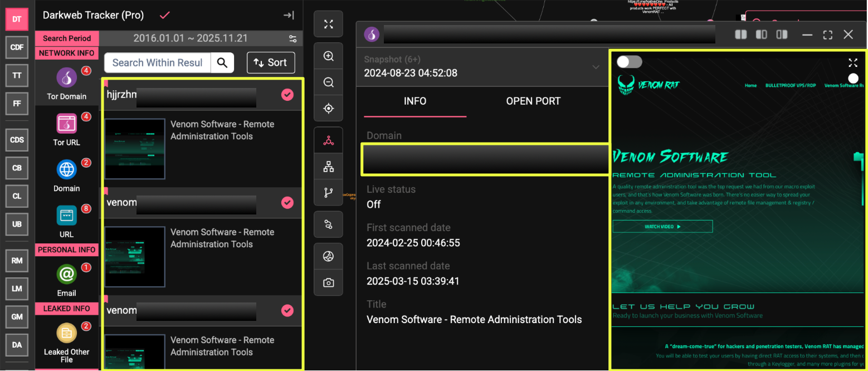868x371 pixels.
Task: Zoom out on the graph canvas
Action: [x=329, y=82]
